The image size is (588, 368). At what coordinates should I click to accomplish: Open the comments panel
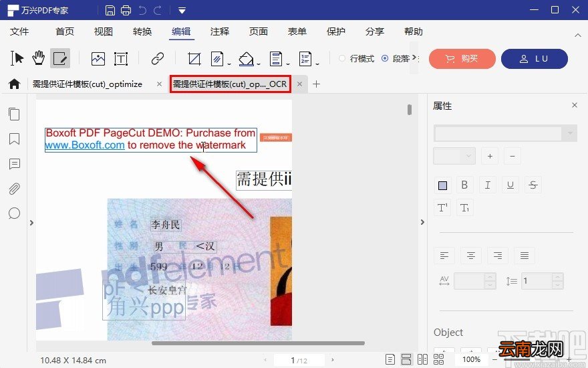[14, 164]
